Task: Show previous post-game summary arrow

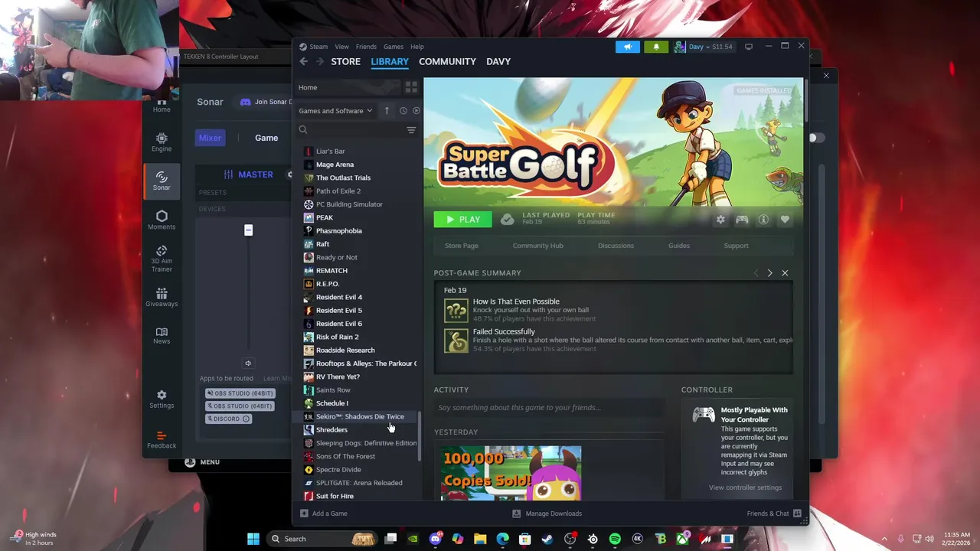Action: [x=756, y=273]
